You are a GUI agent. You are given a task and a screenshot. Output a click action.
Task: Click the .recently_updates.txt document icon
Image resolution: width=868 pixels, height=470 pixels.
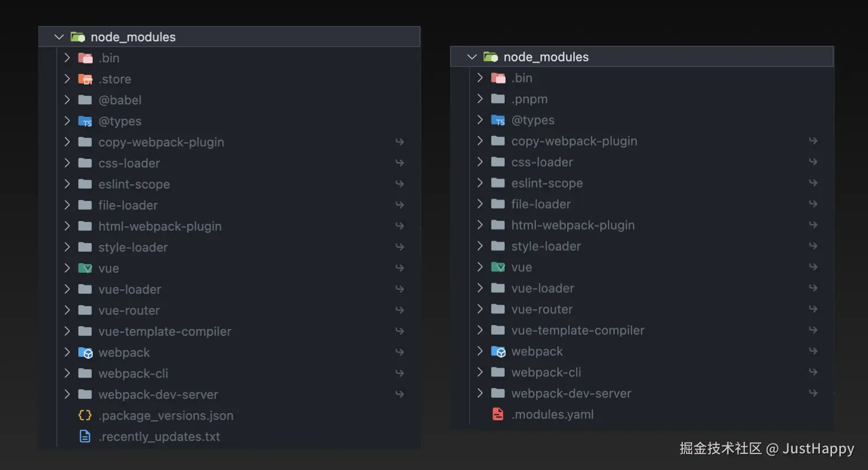coord(85,436)
